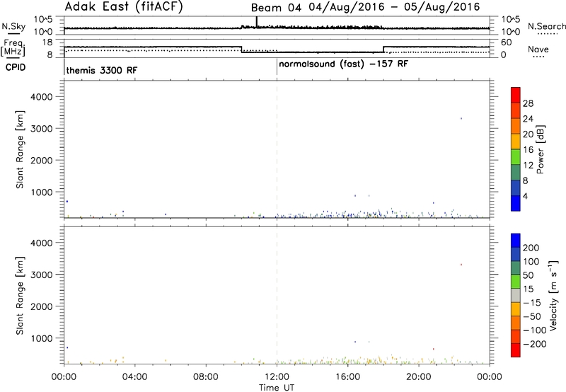
Task: Click the "24" value on power colorbar
Action: coord(528,119)
